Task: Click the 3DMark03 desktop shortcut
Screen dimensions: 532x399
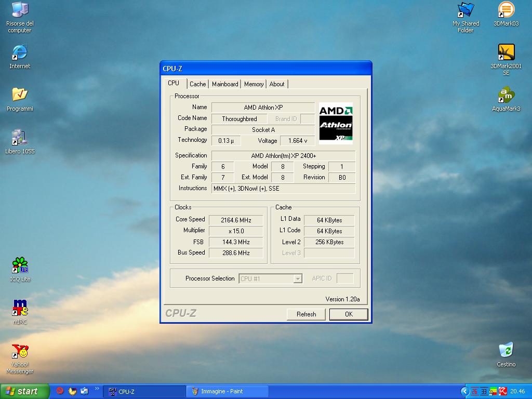Action: click(506, 14)
